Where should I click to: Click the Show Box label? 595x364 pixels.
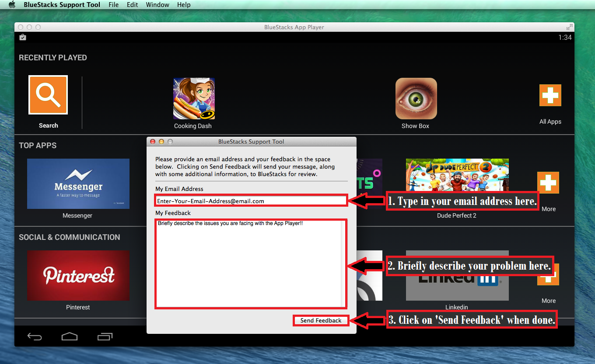click(416, 126)
